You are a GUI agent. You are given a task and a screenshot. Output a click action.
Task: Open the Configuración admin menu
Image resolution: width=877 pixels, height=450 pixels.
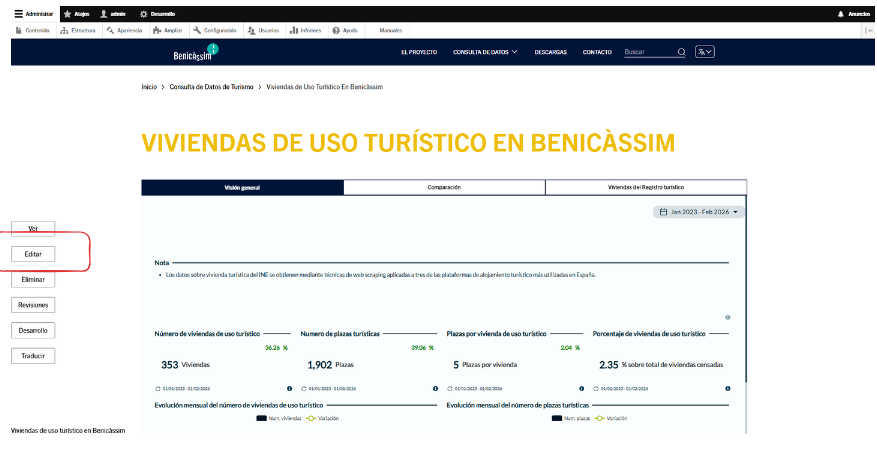pyautogui.click(x=215, y=30)
